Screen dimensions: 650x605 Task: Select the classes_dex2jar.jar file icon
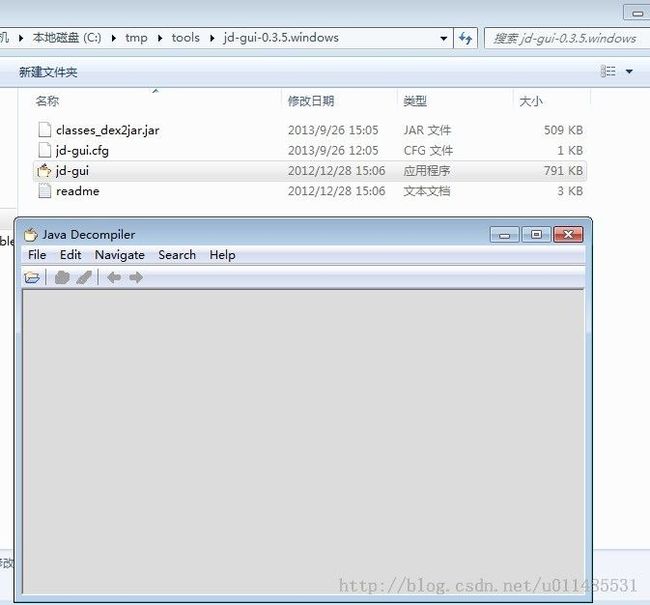tap(44, 130)
